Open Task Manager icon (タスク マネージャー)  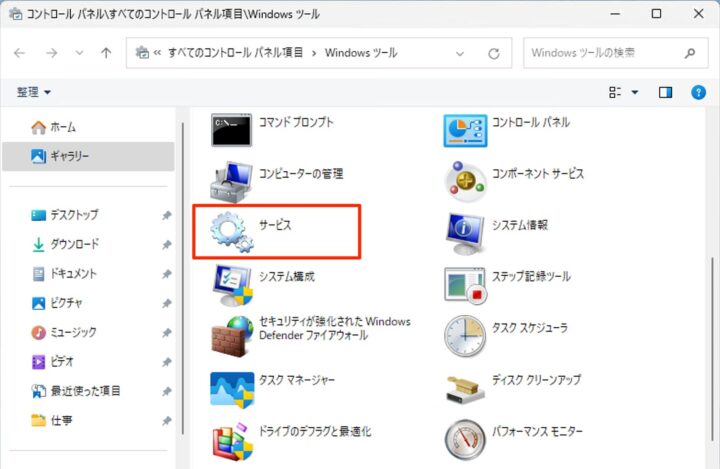click(x=232, y=390)
